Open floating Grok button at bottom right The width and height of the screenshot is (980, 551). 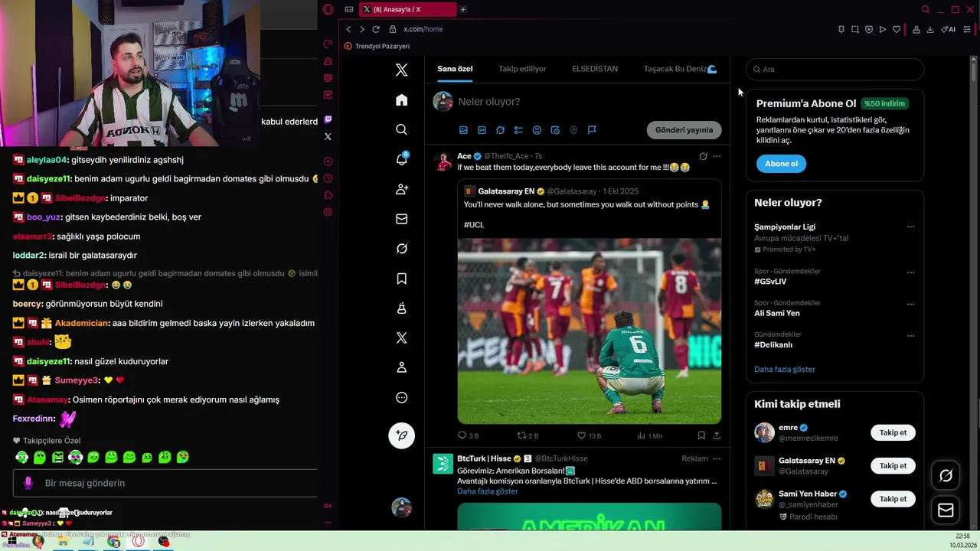tap(946, 476)
